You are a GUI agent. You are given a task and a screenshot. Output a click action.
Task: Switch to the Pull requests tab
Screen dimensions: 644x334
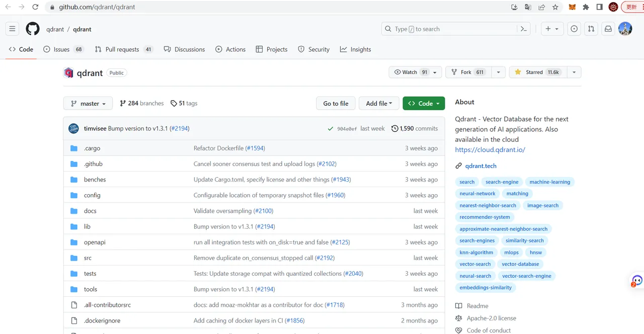(124, 49)
